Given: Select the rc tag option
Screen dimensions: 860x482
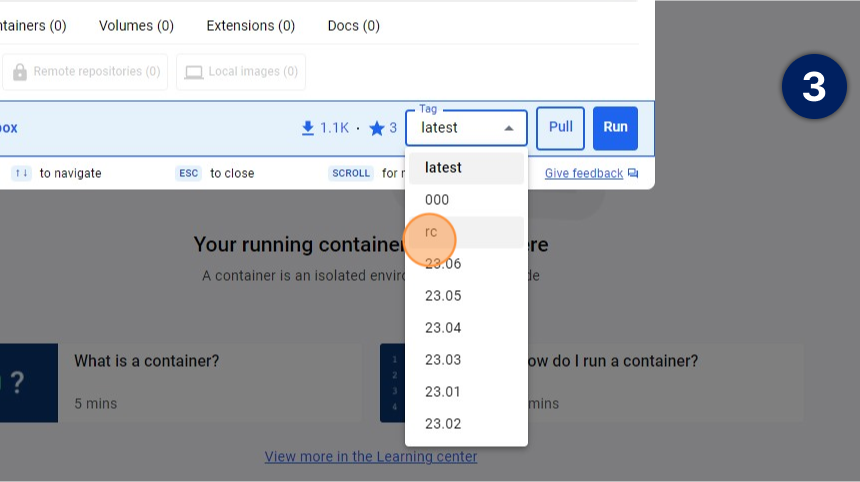Looking at the screenshot, I should [432, 232].
